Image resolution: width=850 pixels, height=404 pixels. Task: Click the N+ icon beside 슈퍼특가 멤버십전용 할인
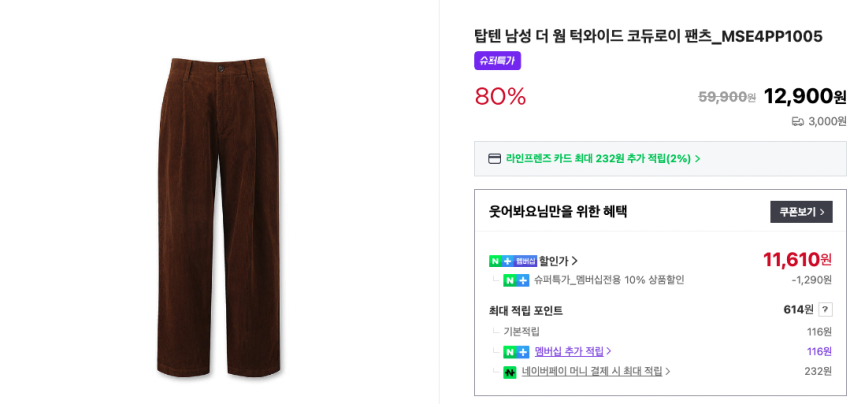pos(516,280)
